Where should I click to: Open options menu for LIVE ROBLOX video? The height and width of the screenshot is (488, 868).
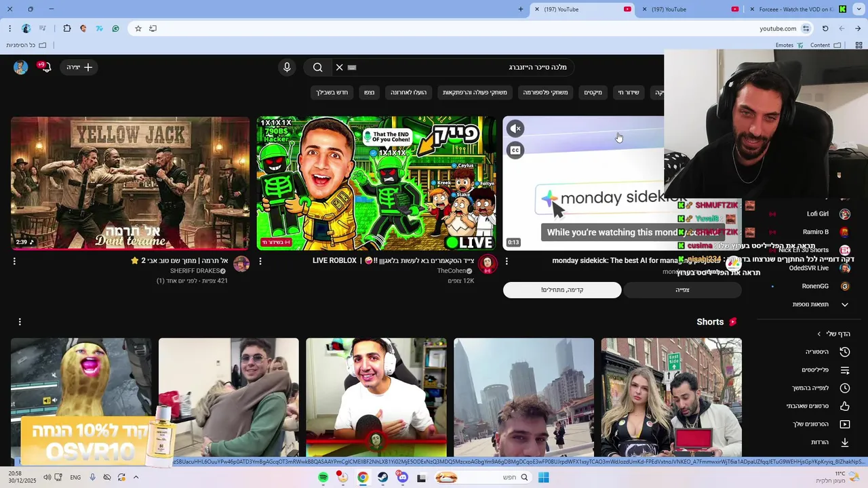click(260, 261)
